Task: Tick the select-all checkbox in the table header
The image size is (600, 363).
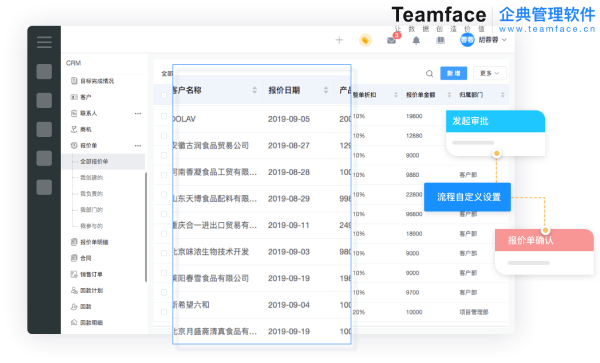Action: [164, 95]
